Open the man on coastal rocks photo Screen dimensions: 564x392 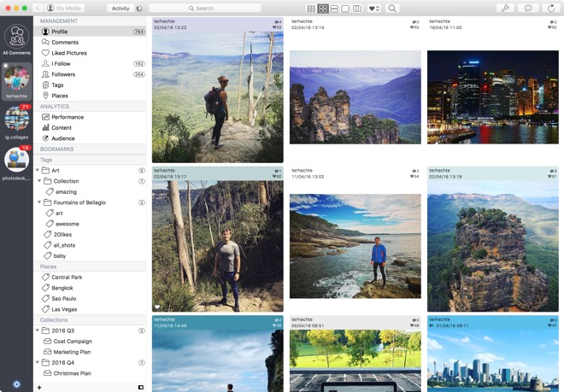click(x=355, y=246)
